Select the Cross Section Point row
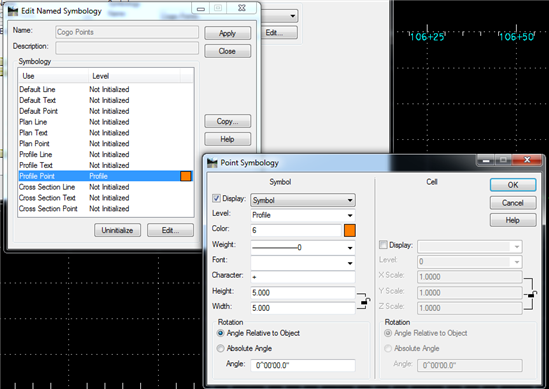The height and width of the screenshot is (389, 549). [105, 209]
